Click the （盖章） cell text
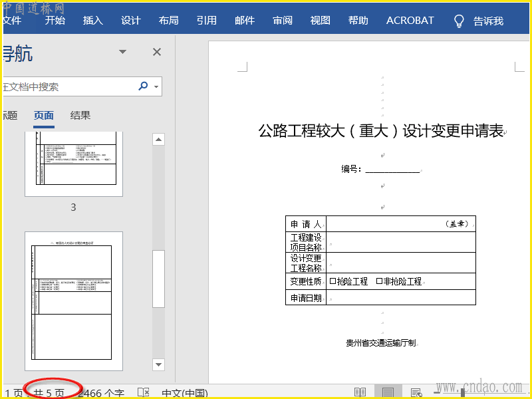Viewport: 532px width, 399px height. tap(458, 224)
